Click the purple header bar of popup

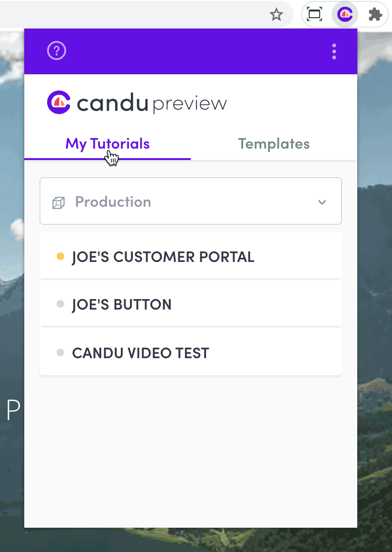click(x=190, y=51)
